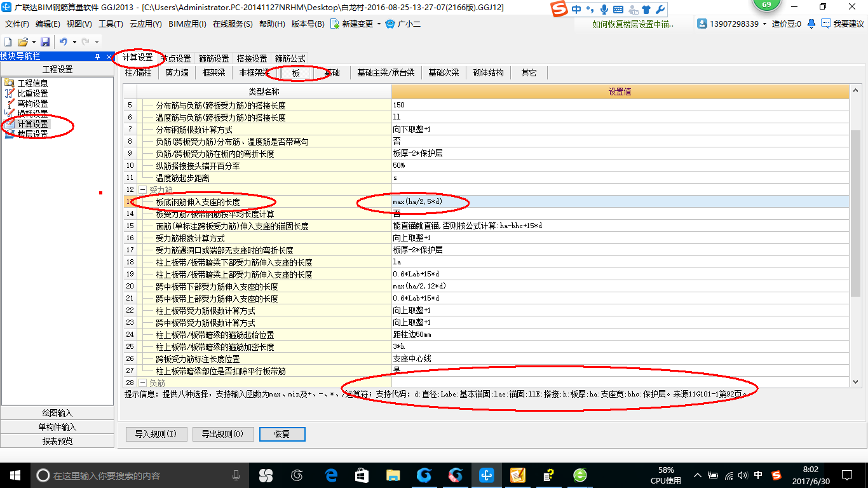Click the Sogou microphone voice input icon

(x=604, y=10)
